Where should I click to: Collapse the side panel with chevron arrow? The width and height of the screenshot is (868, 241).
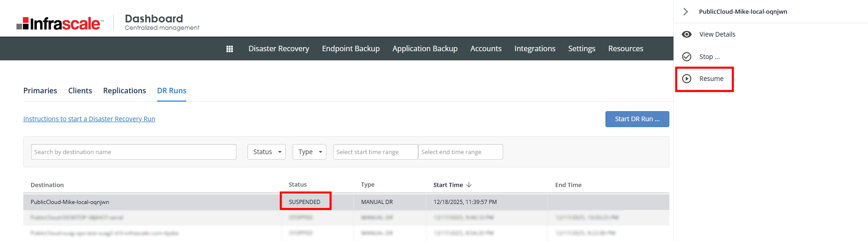(685, 12)
